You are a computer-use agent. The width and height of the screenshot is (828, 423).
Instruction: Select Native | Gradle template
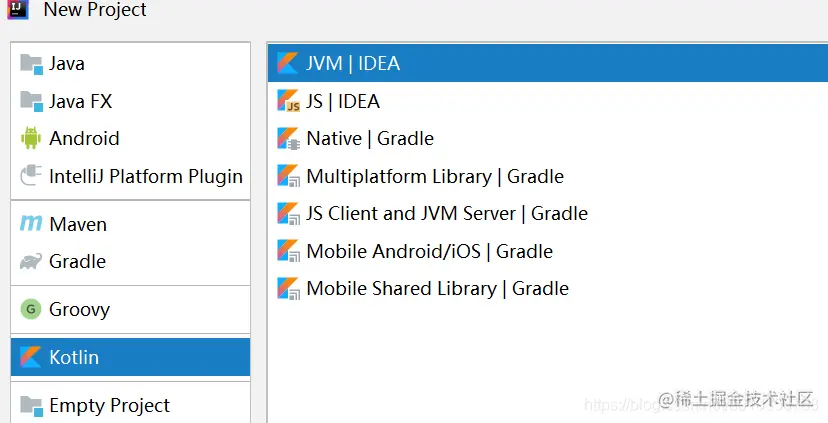tap(370, 139)
